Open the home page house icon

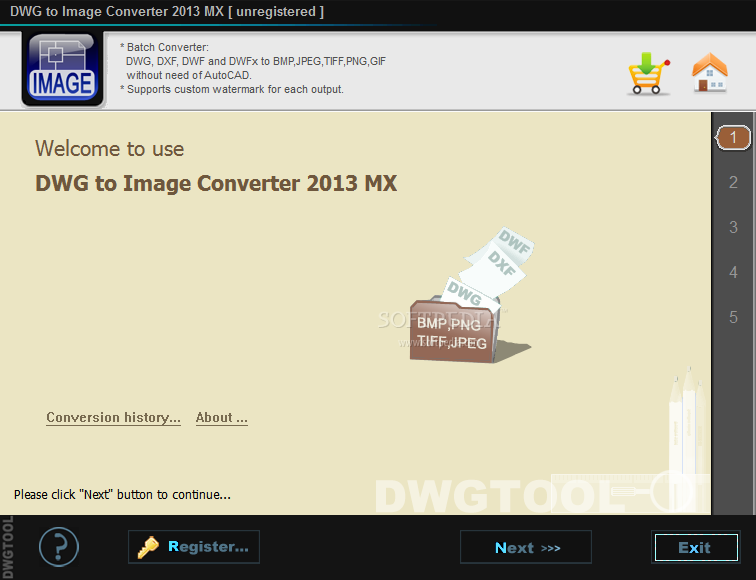point(710,72)
